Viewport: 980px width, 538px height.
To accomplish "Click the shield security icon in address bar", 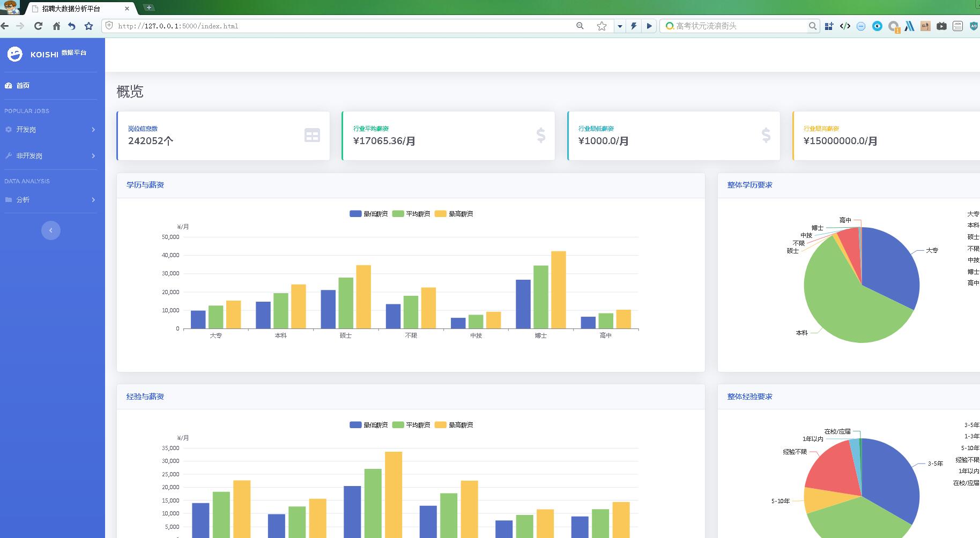I will coord(109,26).
